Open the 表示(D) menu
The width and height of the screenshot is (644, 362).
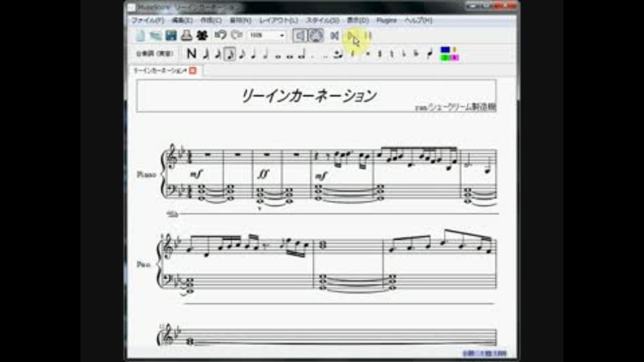(358, 20)
